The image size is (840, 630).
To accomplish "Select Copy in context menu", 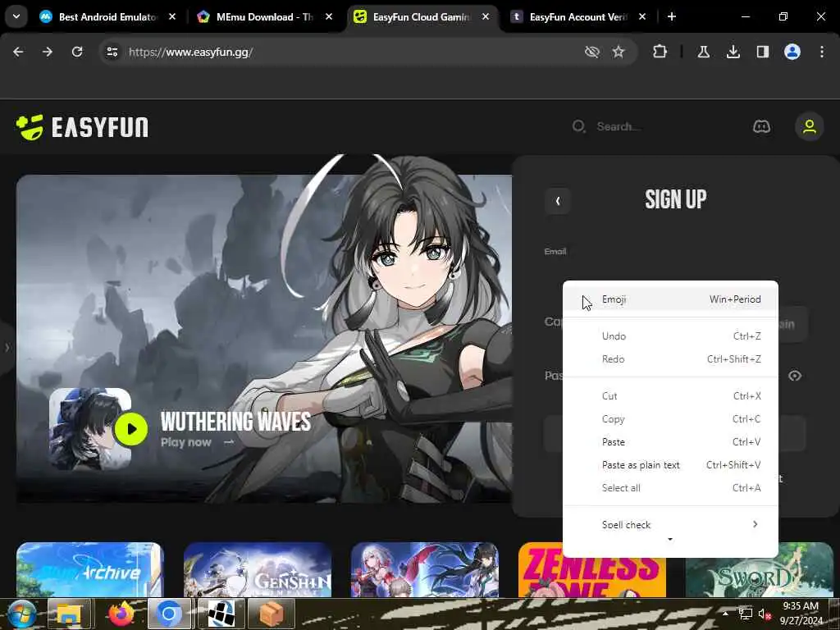I will coord(670,419).
